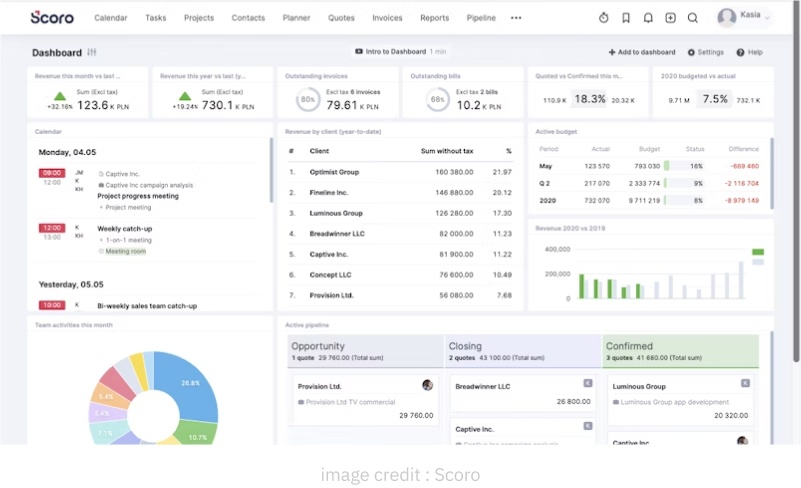Viewport: 801px width, 488px height.
Task: Open dashboard Settings
Action: (705, 52)
